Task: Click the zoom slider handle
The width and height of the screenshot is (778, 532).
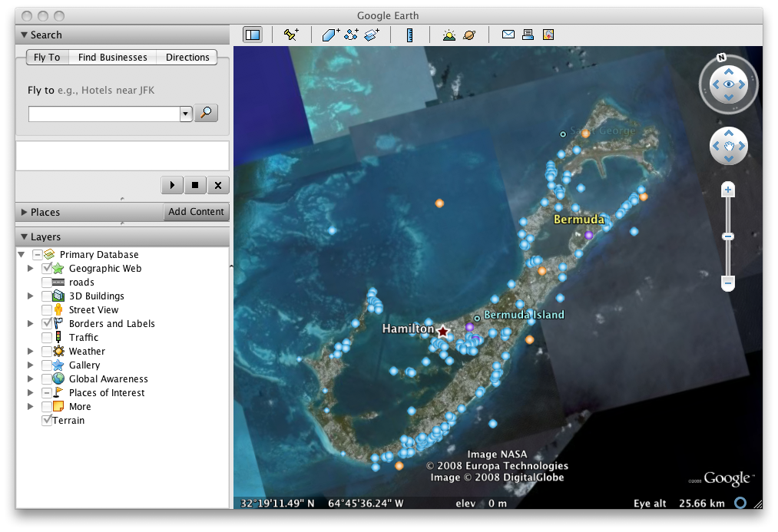Action: 728,236
